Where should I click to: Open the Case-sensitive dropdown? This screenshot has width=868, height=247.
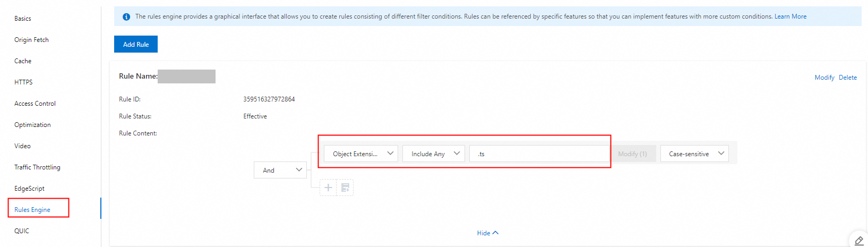tap(694, 154)
